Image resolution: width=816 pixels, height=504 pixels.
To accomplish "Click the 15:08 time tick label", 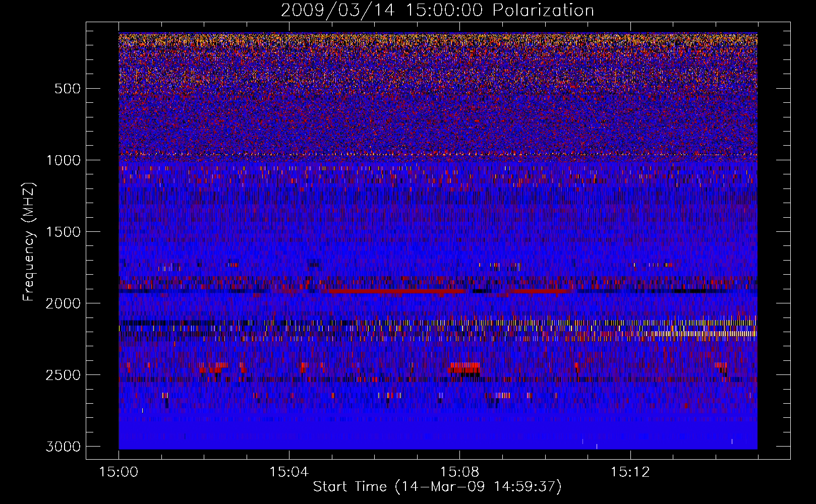I will coord(459,472).
